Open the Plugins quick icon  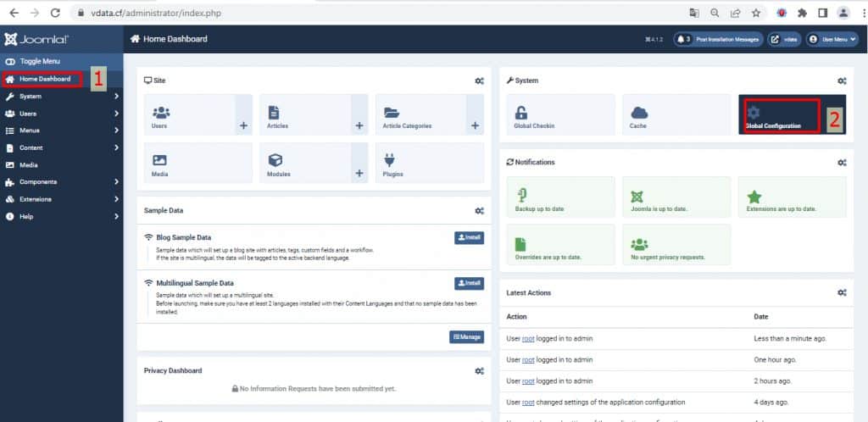pos(430,164)
